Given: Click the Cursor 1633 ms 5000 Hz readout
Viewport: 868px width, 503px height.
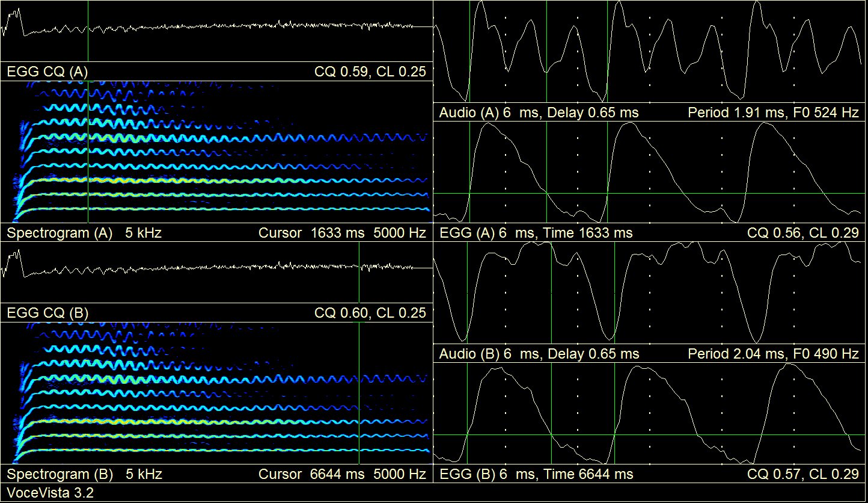Looking at the screenshot, I should pyautogui.click(x=342, y=233).
